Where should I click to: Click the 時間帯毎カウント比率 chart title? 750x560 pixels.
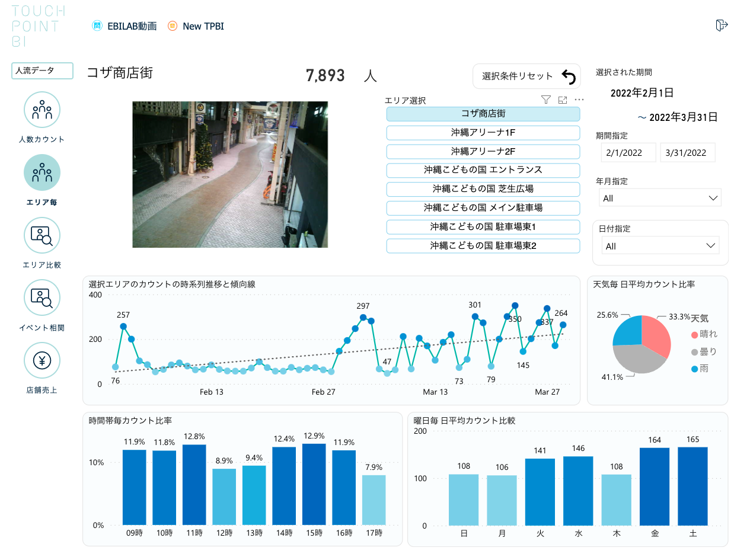(x=130, y=421)
